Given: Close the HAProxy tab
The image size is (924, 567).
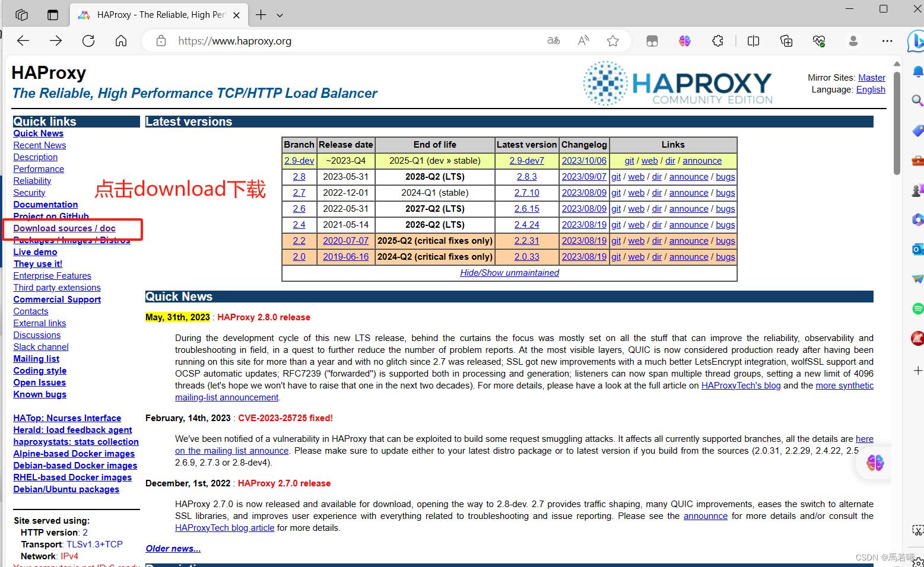Looking at the screenshot, I should 236,15.
